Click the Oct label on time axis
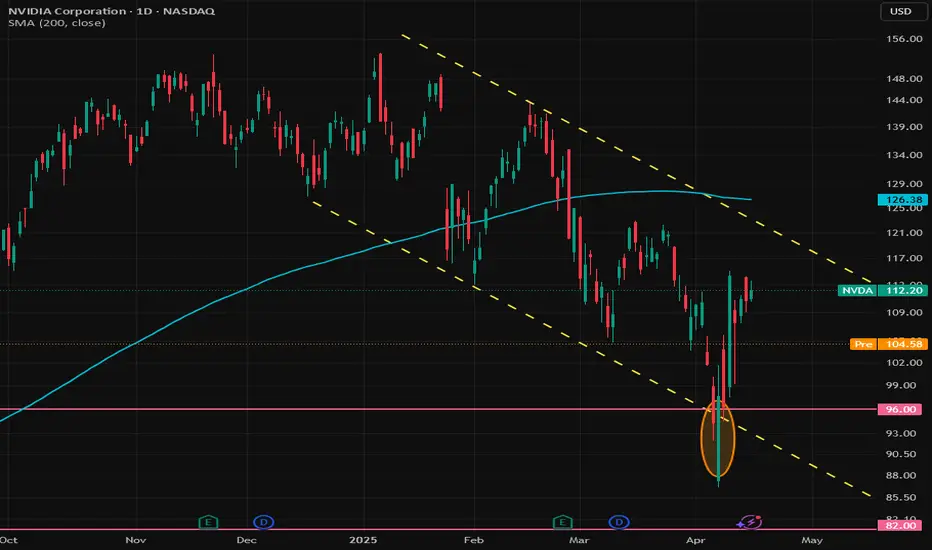 pos(8,540)
